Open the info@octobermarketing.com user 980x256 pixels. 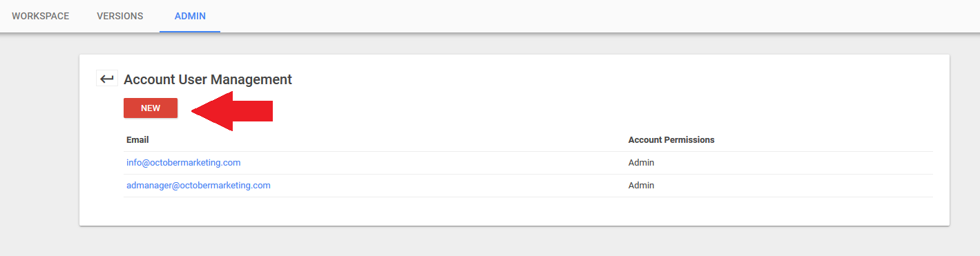pyautogui.click(x=183, y=163)
